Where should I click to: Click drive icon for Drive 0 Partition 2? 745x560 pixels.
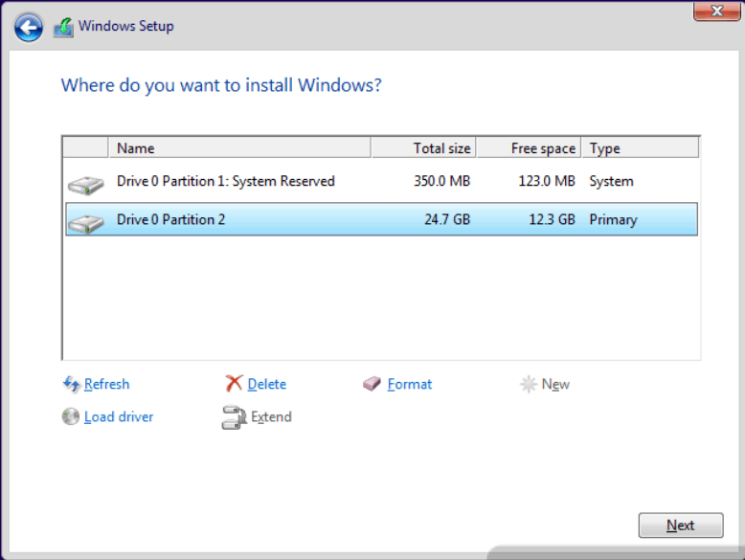85,223
